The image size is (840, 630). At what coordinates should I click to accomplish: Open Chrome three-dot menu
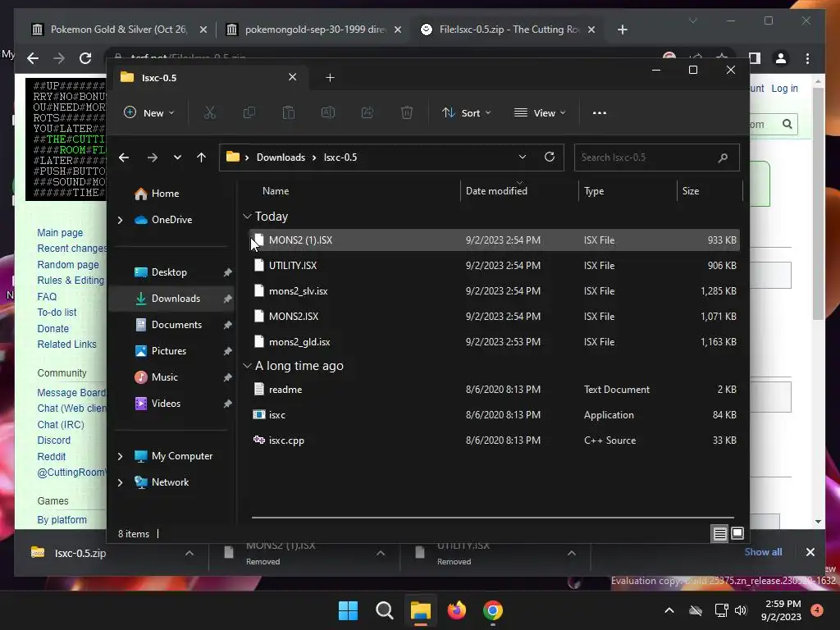[807, 58]
